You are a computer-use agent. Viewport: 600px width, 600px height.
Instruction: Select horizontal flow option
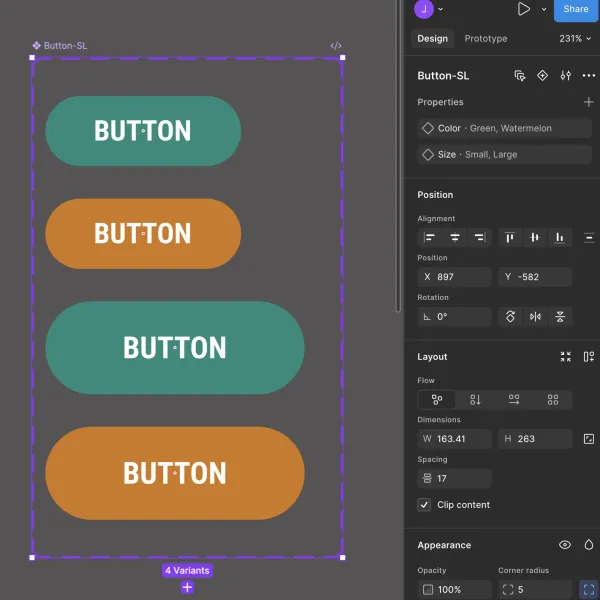pos(514,400)
